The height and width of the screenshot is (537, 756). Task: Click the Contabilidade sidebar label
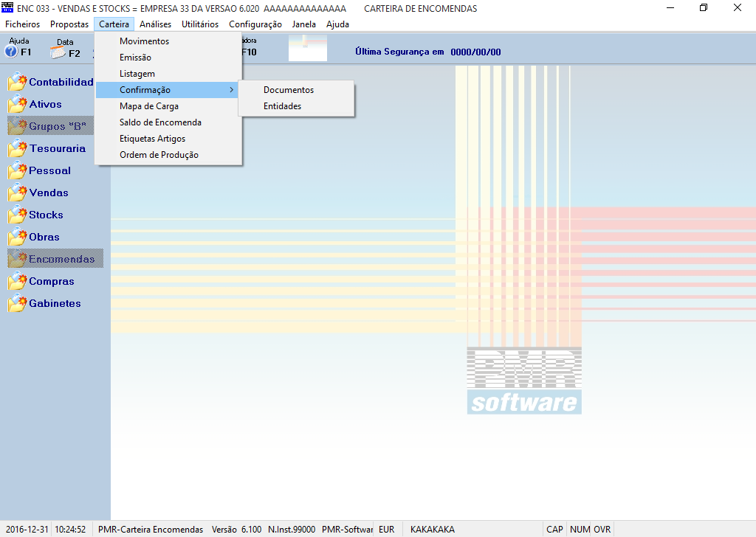(61, 82)
